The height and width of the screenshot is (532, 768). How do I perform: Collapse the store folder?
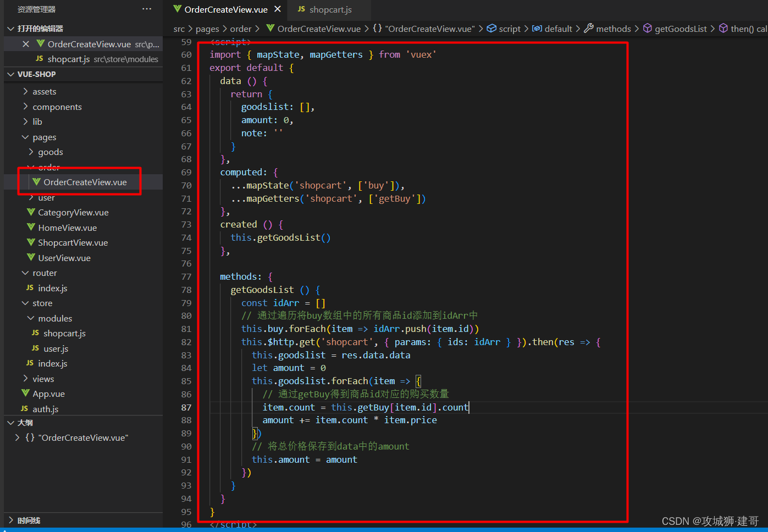click(25, 303)
